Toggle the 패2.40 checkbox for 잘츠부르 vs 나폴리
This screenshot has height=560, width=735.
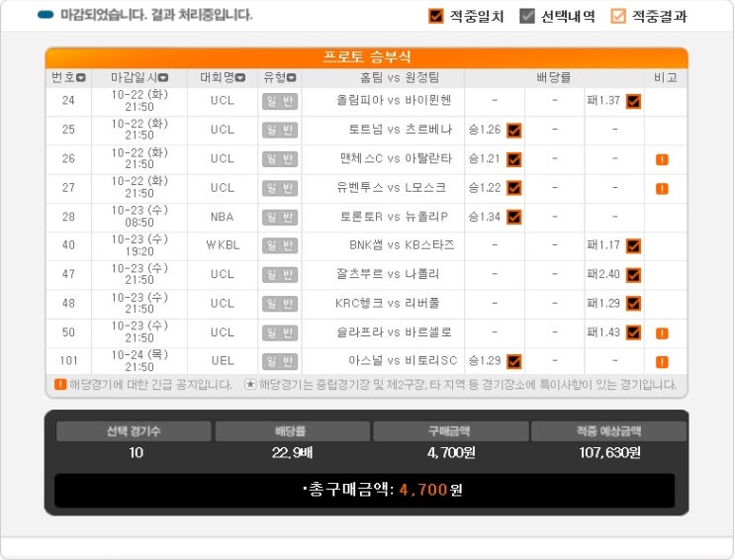pos(634,275)
